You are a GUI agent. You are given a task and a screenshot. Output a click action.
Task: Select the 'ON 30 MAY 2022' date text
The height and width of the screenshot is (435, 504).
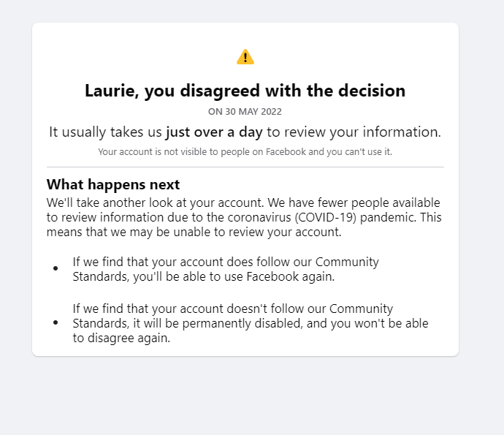[x=245, y=112]
